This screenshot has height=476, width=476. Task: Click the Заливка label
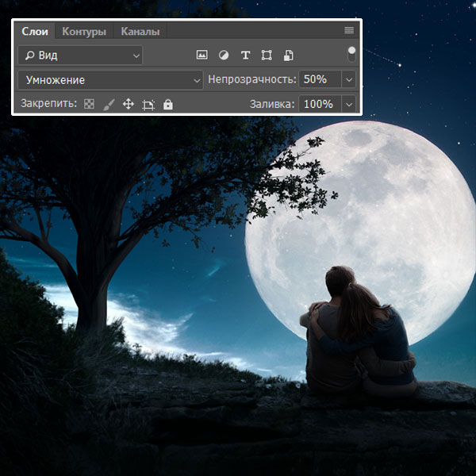coord(272,104)
